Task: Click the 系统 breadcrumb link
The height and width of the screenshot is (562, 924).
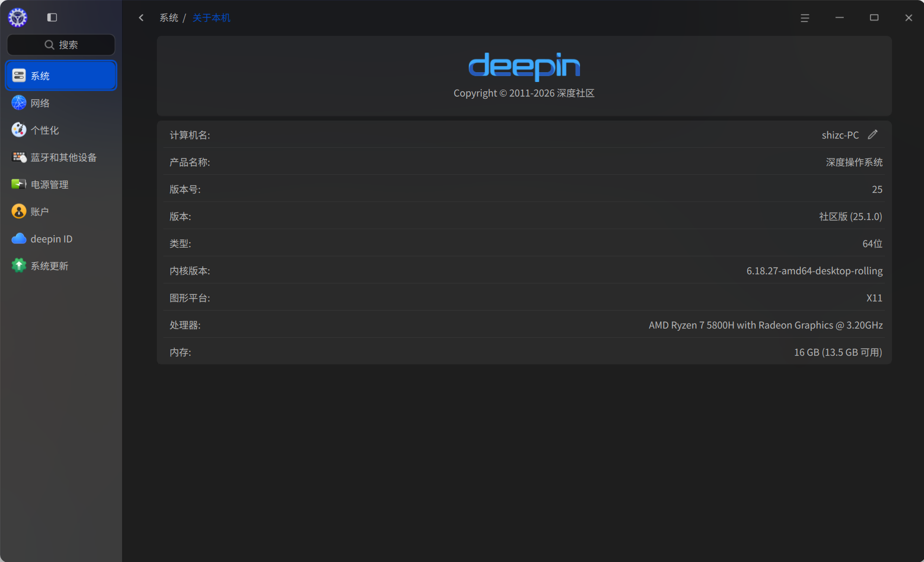Action: pos(169,18)
